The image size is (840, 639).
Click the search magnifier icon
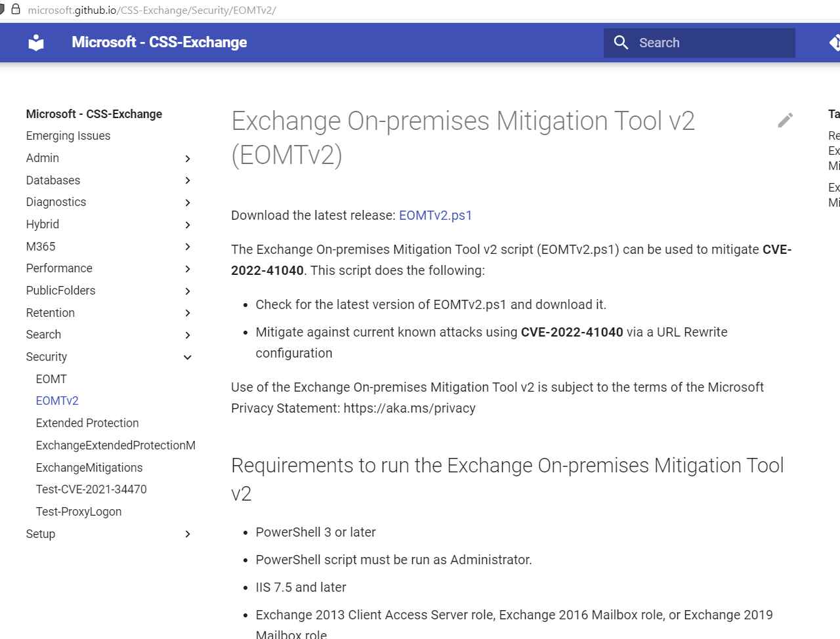tap(621, 43)
